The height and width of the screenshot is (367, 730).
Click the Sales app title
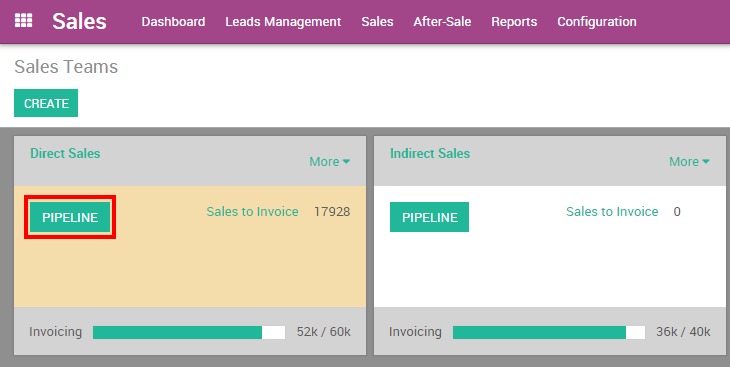[x=79, y=21]
